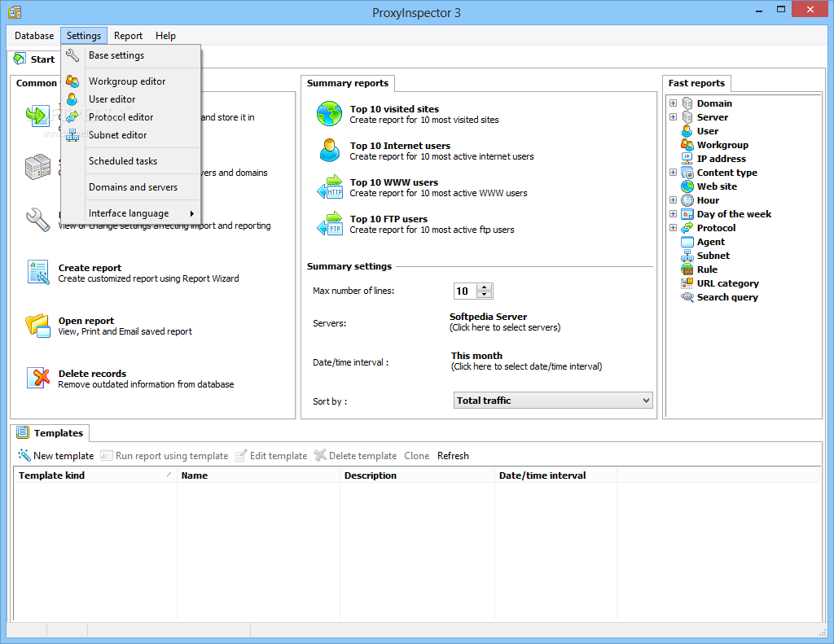834x644 pixels.
Task: Click the Subnet editor icon in menu
Action: pos(72,135)
